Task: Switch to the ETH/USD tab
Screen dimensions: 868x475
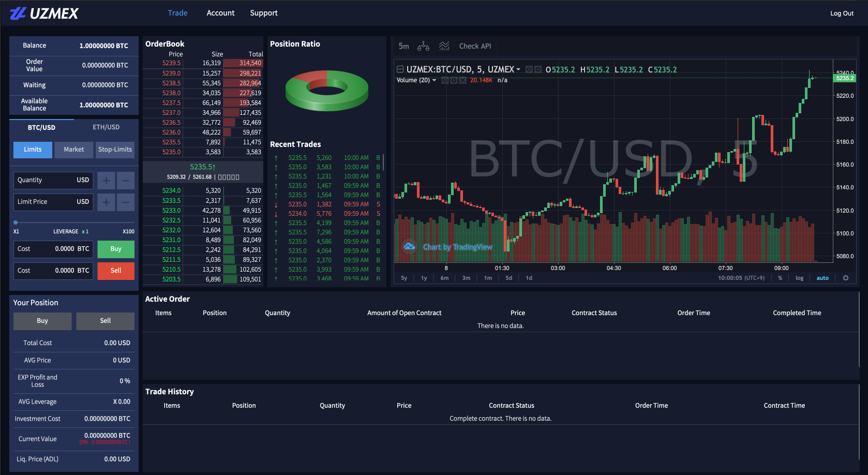Action: click(106, 127)
